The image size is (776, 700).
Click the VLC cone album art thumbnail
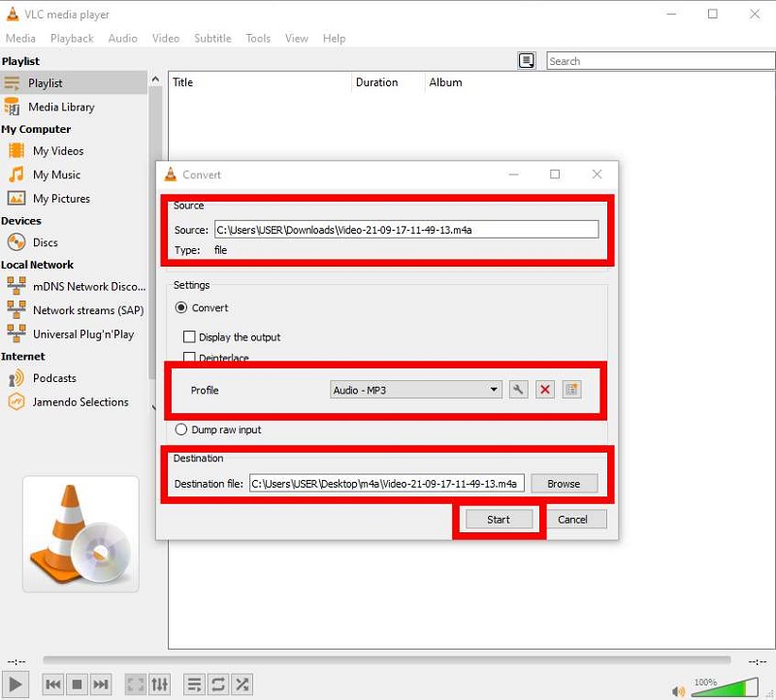(81, 534)
